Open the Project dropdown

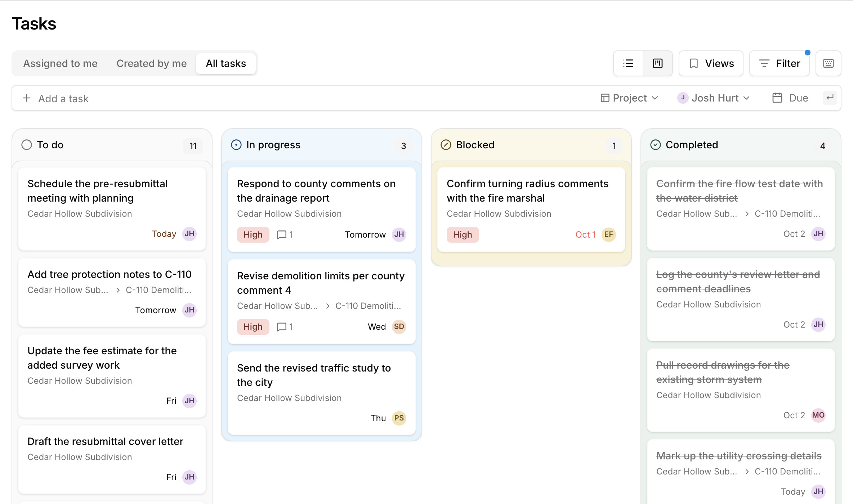(630, 98)
